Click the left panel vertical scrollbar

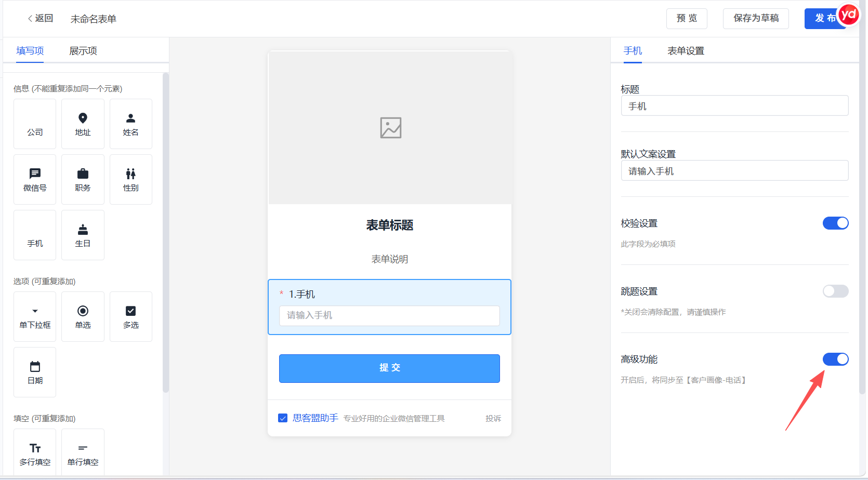click(x=166, y=233)
